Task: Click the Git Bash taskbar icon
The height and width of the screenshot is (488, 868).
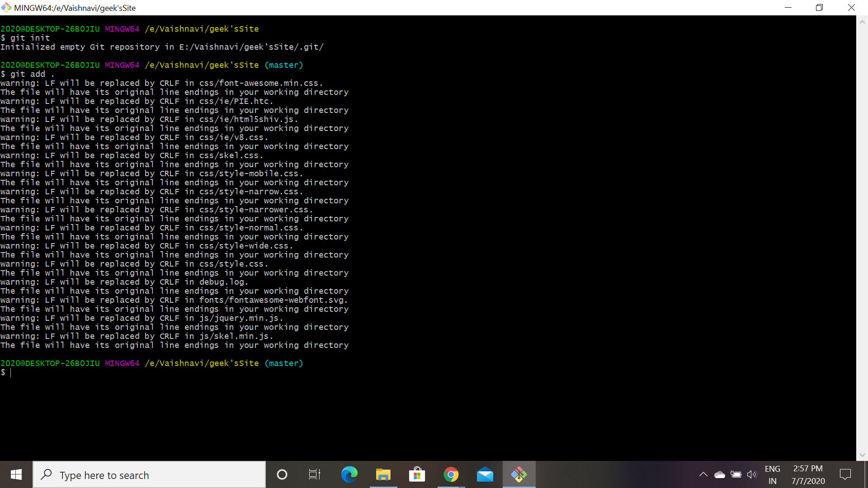Action: [x=519, y=474]
